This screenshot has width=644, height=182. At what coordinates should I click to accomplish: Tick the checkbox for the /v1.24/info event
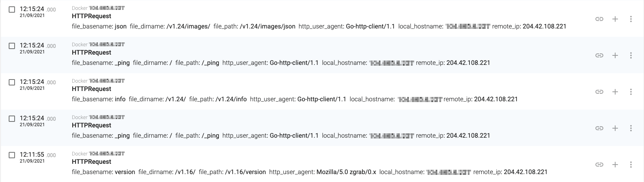tap(12, 82)
